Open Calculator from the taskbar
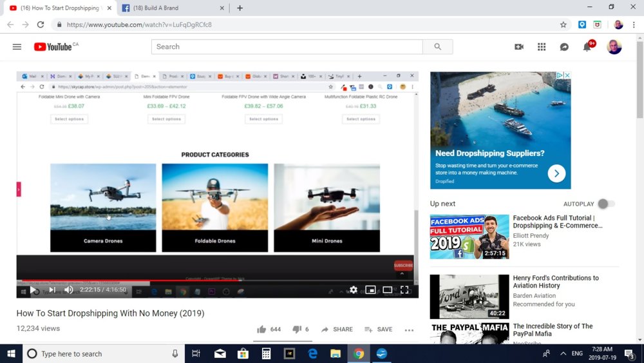 pos(266,353)
